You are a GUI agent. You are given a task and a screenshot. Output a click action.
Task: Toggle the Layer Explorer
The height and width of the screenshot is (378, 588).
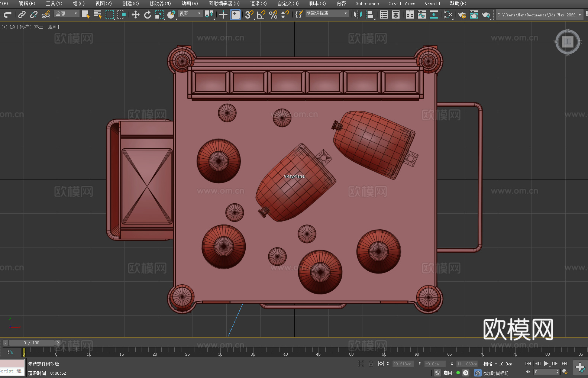tap(396, 14)
